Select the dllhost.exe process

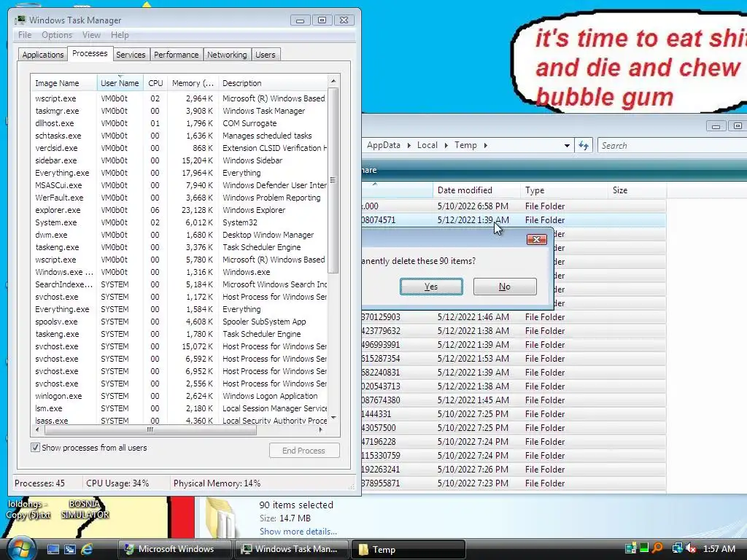click(x=179, y=123)
